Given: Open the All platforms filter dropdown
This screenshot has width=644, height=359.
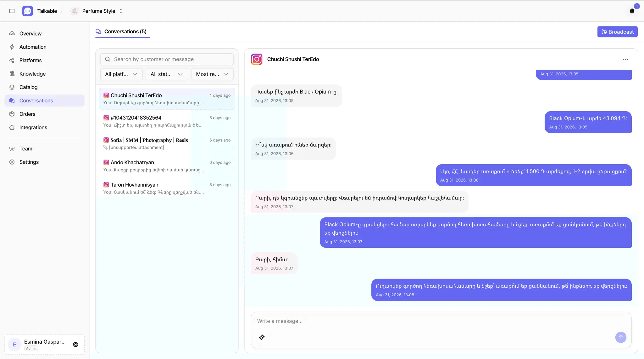Looking at the screenshot, I should (121, 74).
